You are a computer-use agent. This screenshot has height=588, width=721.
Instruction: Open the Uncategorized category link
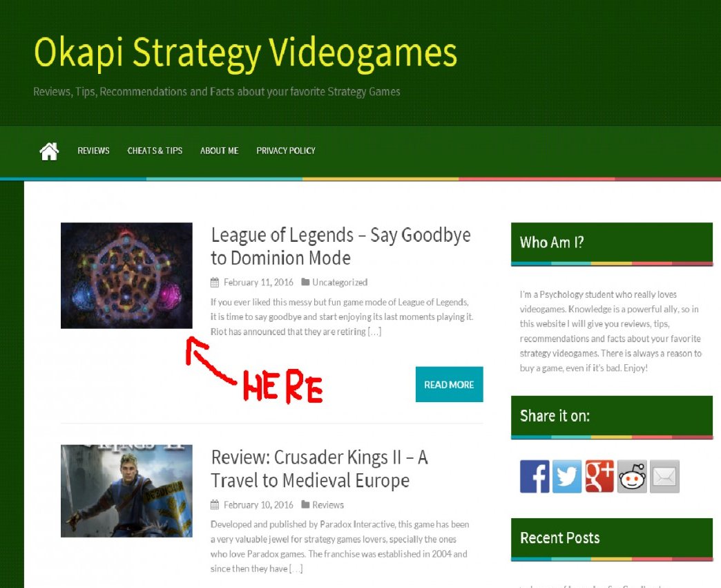tap(340, 283)
